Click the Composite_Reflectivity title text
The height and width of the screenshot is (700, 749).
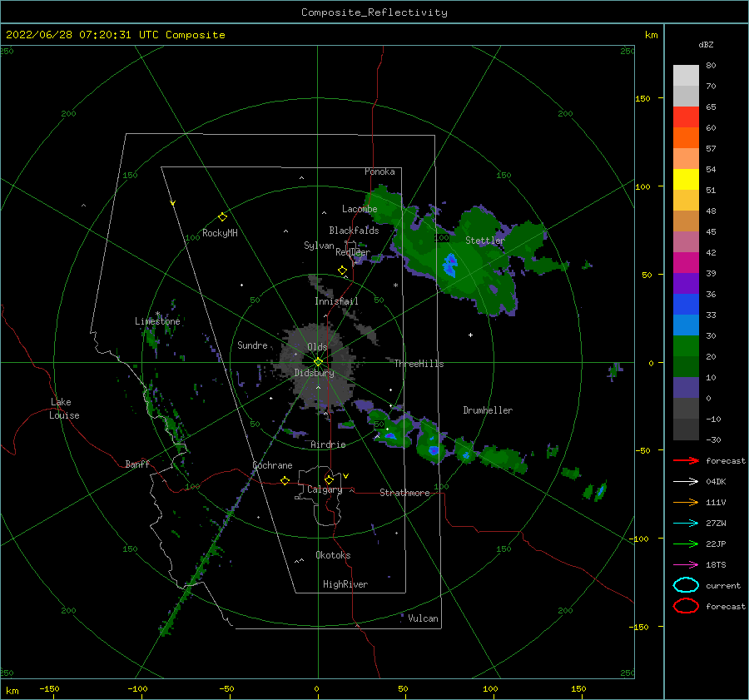[374, 12]
